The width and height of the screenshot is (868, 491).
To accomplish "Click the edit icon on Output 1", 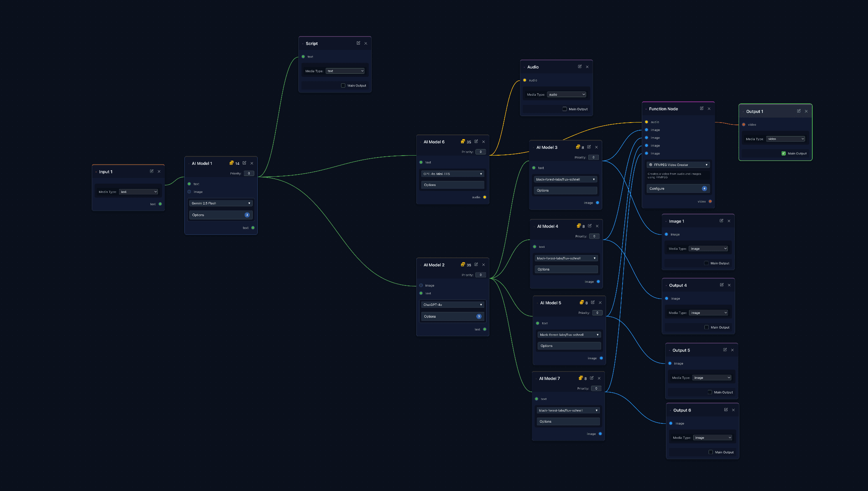I will tap(799, 111).
